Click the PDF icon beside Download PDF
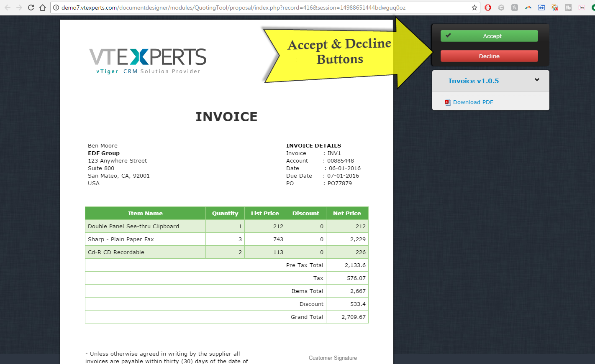Image resolution: width=595 pixels, height=364 pixels. (447, 102)
